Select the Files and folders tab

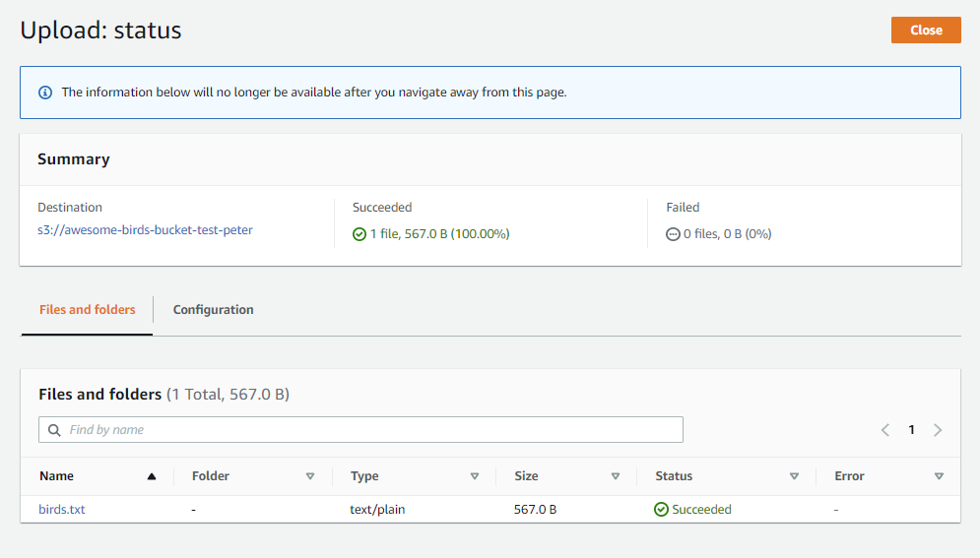coord(88,310)
